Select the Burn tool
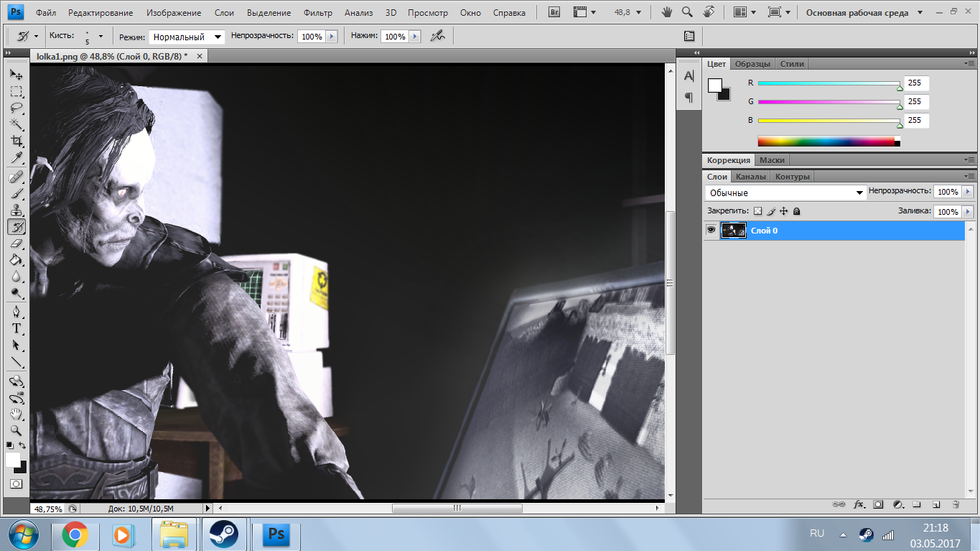 (x=16, y=293)
